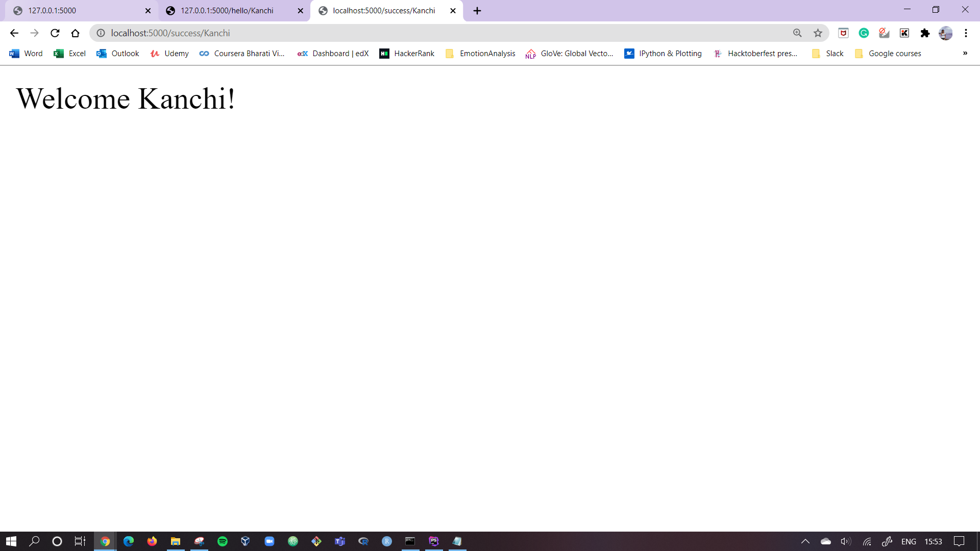Viewport: 980px width, 551px height.
Task: Expand the hidden bookmarks chevron
Action: [965, 53]
